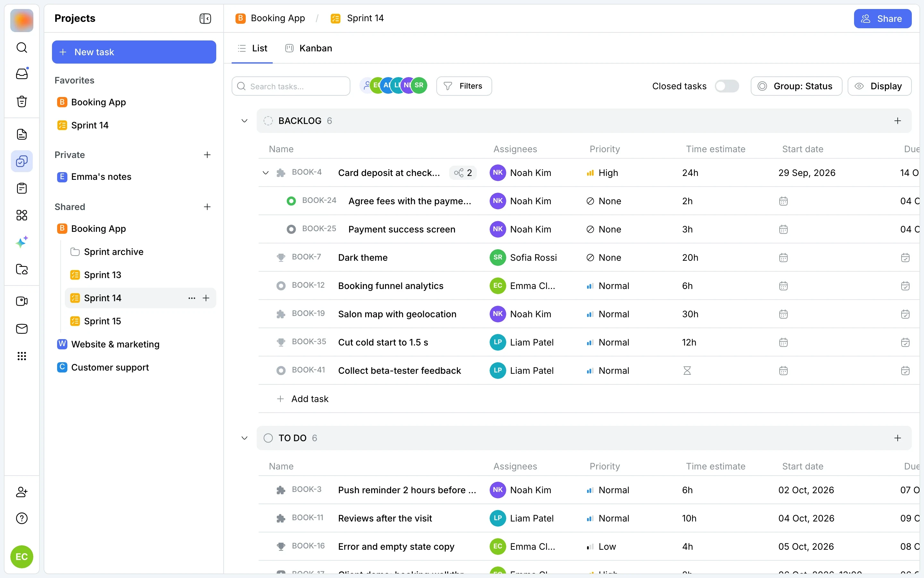Image resolution: width=924 pixels, height=578 pixels.
Task: Change Low priority of Error and empty state copy
Action: point(601,547)
